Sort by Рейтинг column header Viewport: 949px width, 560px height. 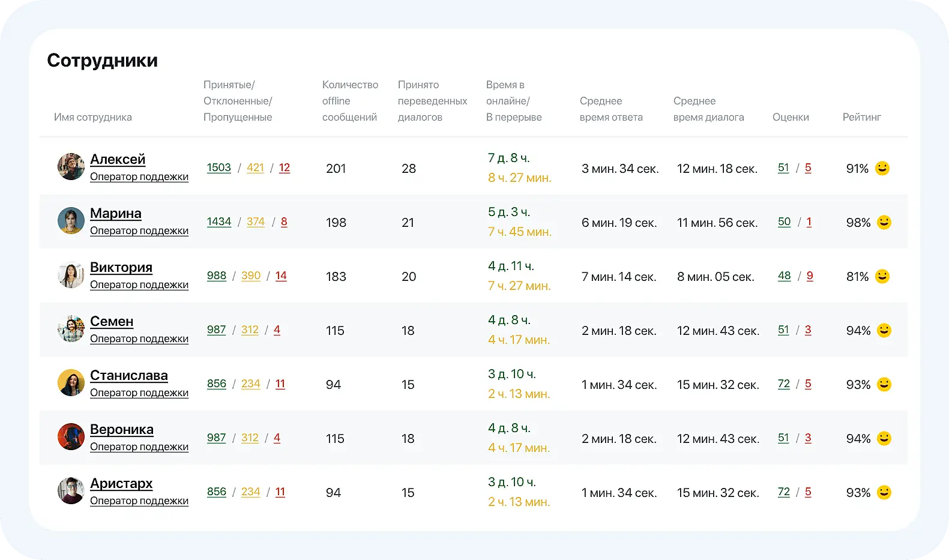tap(861, 117)
